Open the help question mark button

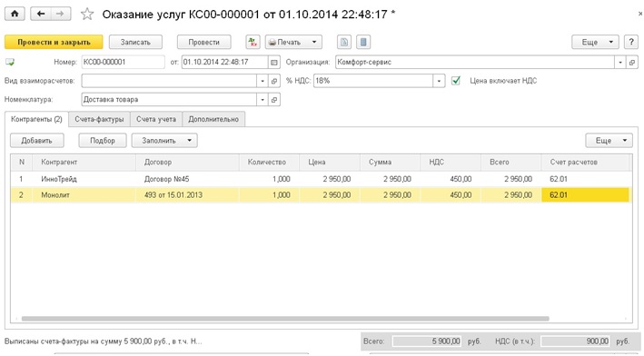631,42
